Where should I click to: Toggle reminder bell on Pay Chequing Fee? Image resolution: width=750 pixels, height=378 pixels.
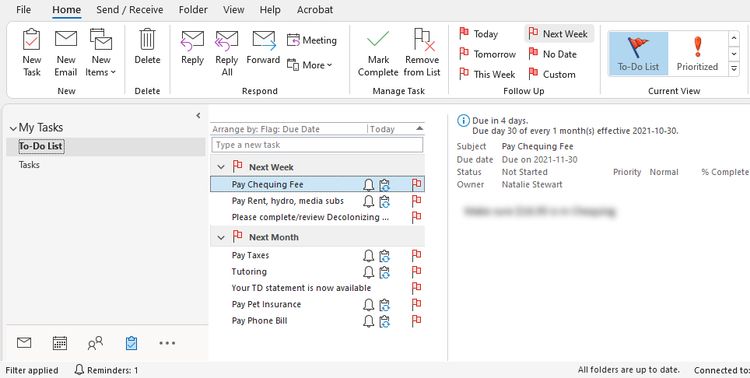368,185
